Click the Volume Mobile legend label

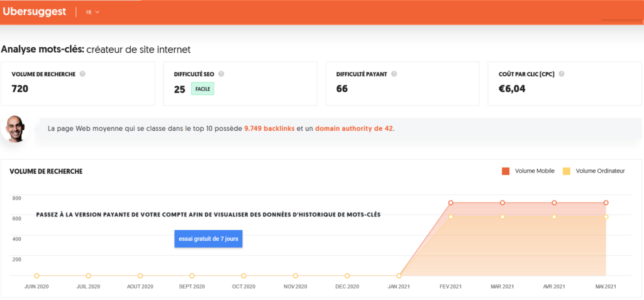(535, 171)
